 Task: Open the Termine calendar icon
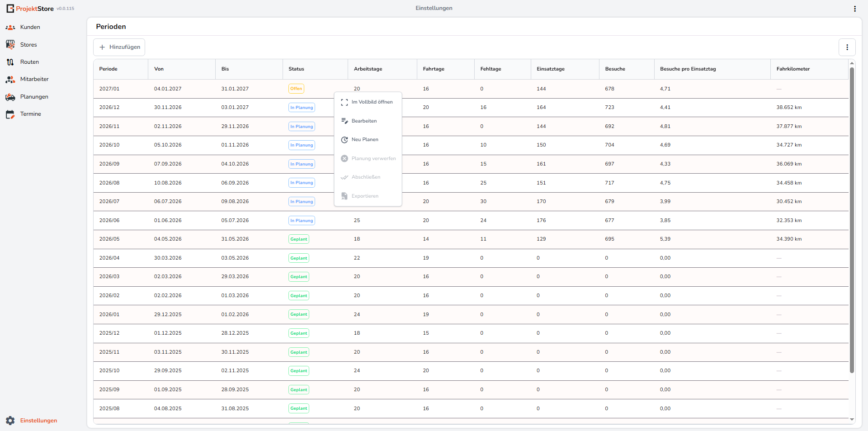10,114
